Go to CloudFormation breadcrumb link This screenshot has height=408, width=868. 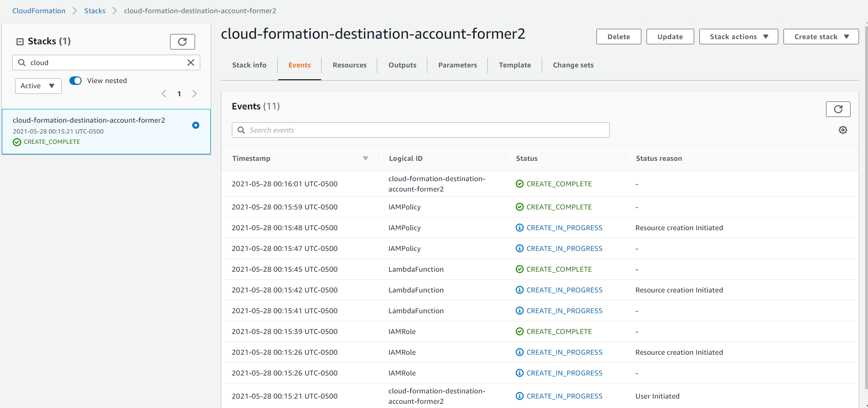tap(39, 11)
